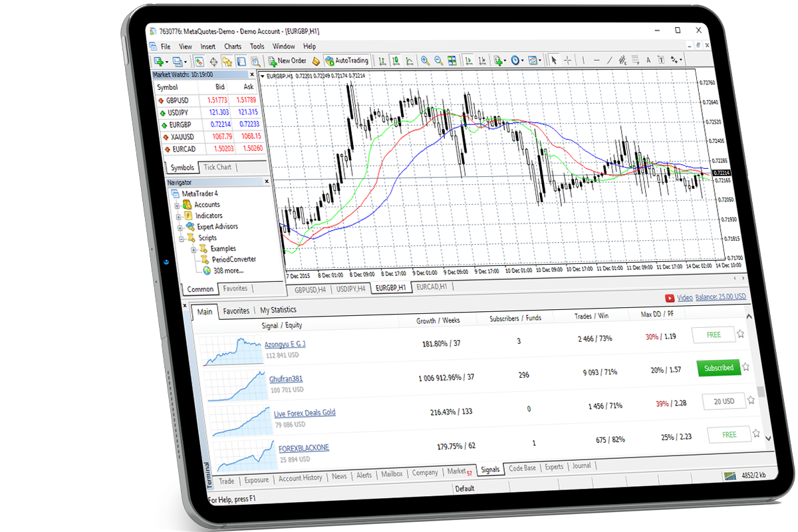
Task: Switch to the Account History terminal tab
Action: (x=300, y=477)
